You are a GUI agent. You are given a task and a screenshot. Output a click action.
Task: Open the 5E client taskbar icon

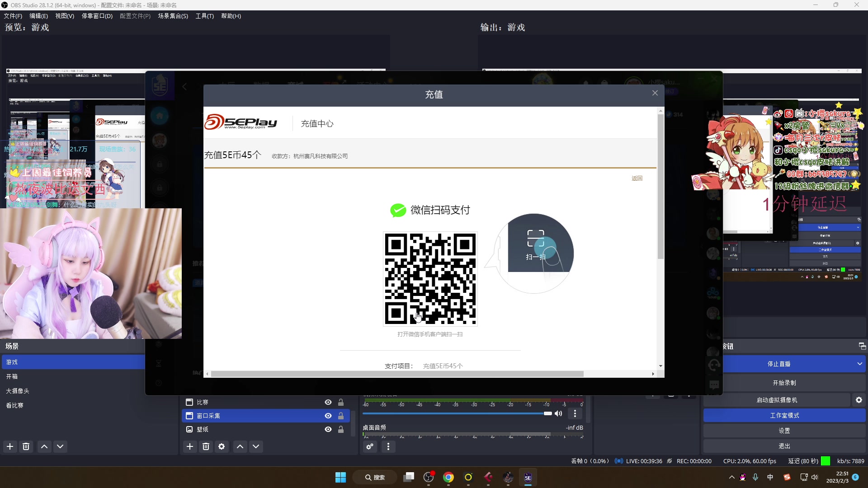(x=528, y=477)
